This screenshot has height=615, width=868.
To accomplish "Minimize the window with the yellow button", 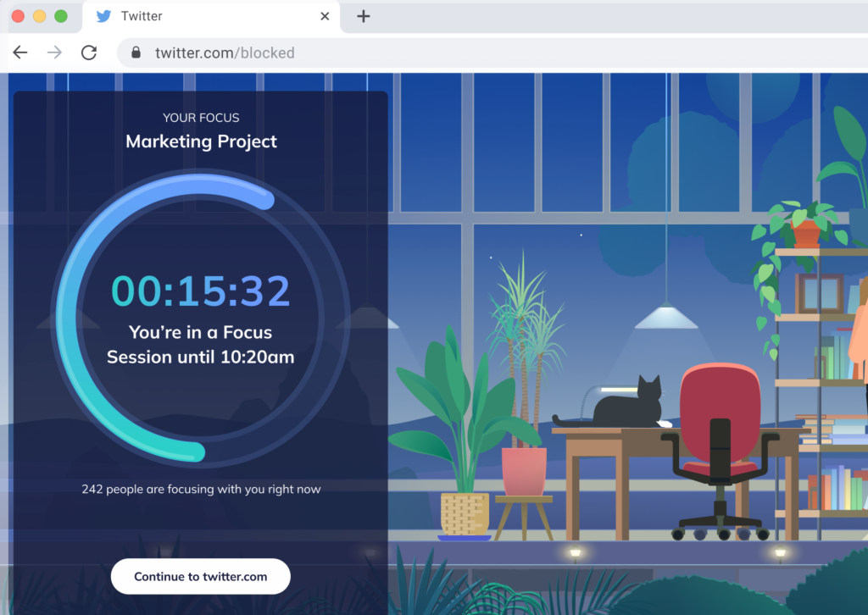I will [39, 16].
